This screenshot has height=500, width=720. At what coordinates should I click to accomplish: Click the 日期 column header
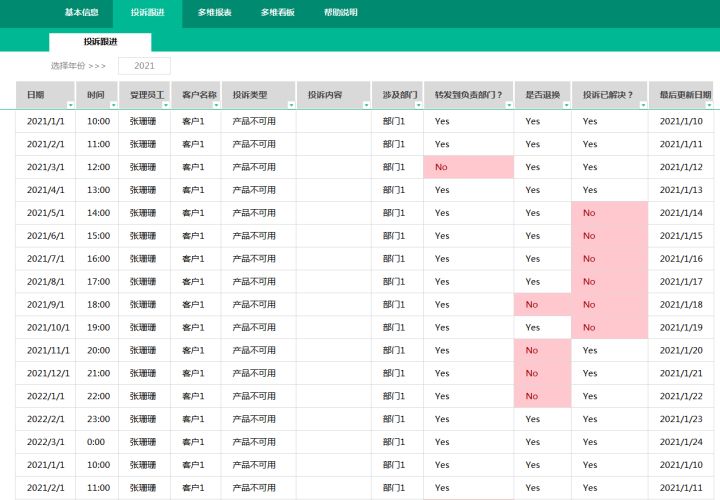[45, 95]
